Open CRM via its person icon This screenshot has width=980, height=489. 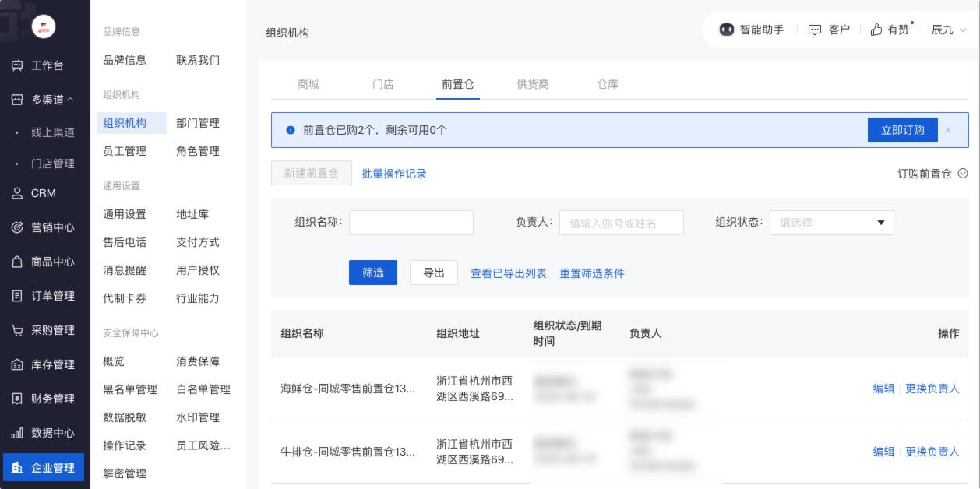point(17,194)
